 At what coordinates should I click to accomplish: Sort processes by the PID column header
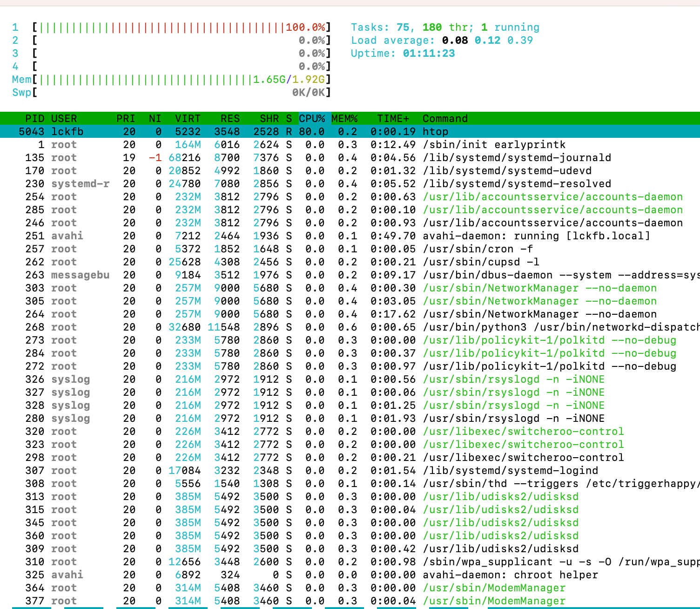pyautogui.click(x=35, y=119)
